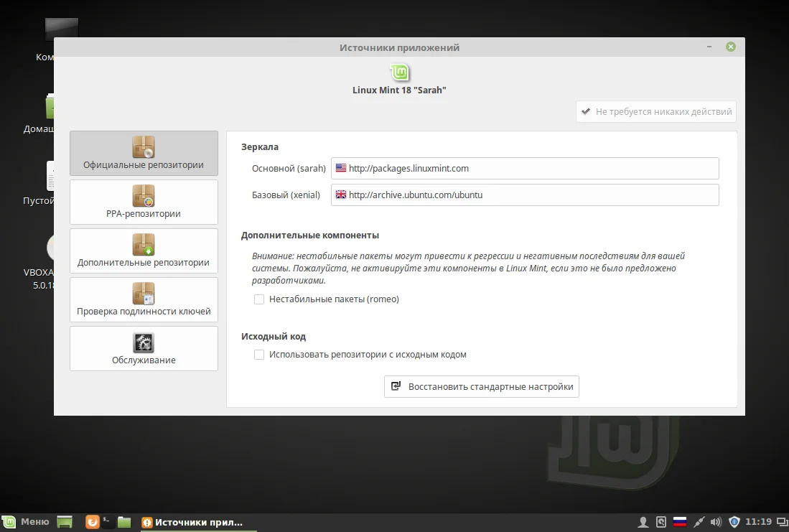Launch Firefox from the panel
This screenshot has height=532, width=789.
[92, 523]
